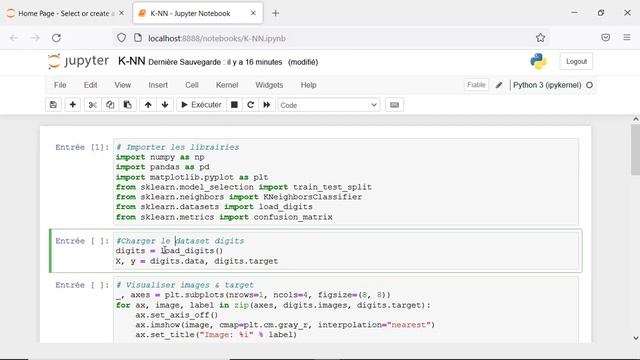Bookmark this page with the star icon
Image resolution: width=640 pixels, height=360 pixels.
click(540, 38)
